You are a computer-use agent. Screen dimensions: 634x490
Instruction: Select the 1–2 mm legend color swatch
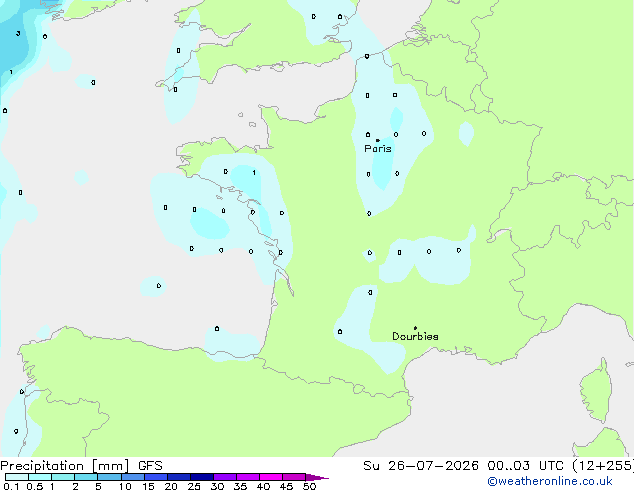tap(63, 477)
